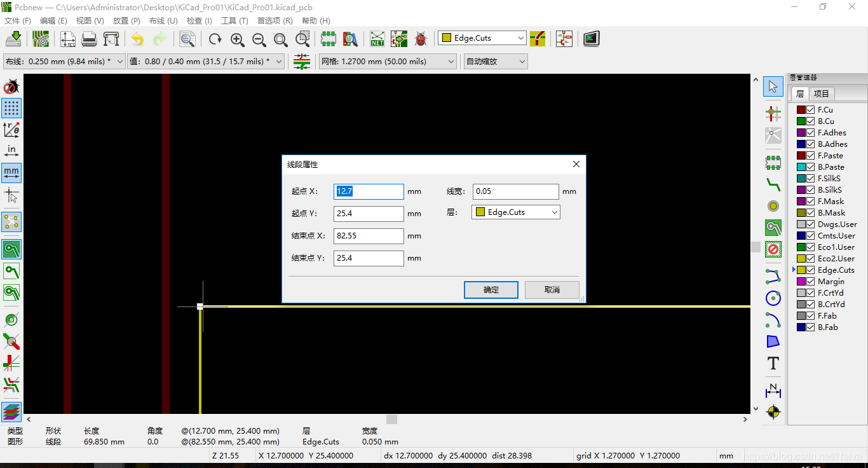
Task: Toggle grid visibility on left toolbar
Action: pyautogui.click(x=11, y=108)
